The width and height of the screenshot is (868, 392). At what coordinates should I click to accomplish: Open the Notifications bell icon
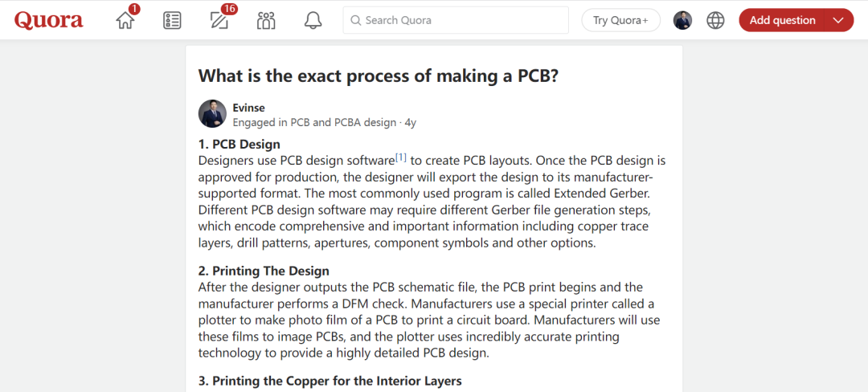(313, 20)
